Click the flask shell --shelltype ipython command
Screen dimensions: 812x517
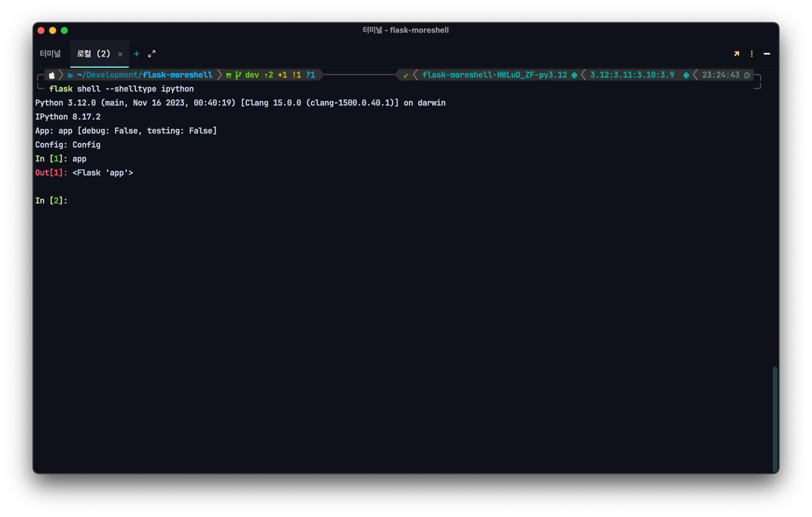121,89
